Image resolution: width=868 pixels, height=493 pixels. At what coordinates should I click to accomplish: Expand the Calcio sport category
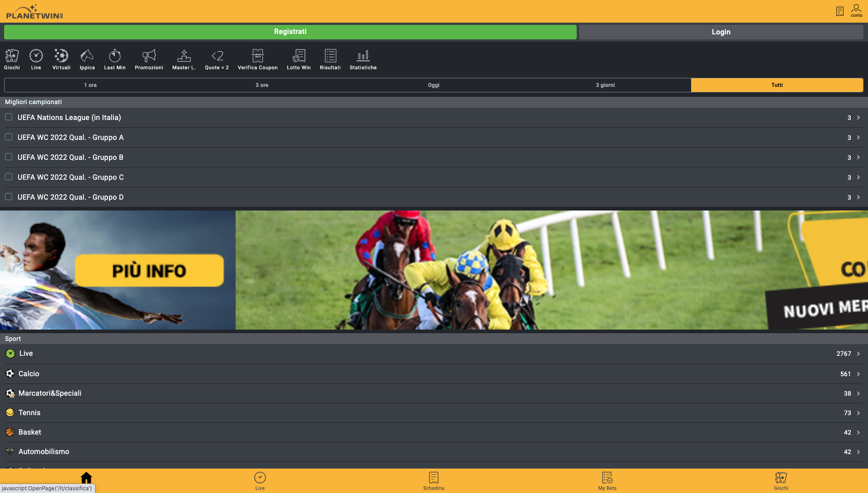(x=858, y=373)
